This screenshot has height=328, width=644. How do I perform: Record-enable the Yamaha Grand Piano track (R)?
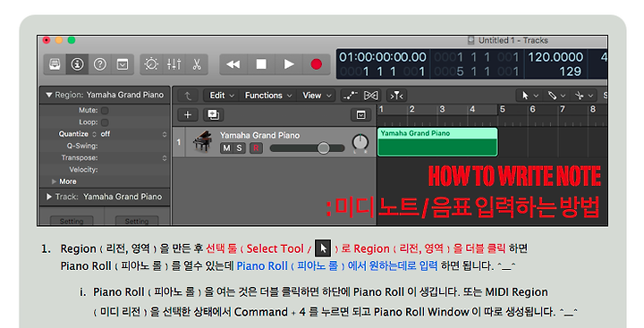(256, 147)
